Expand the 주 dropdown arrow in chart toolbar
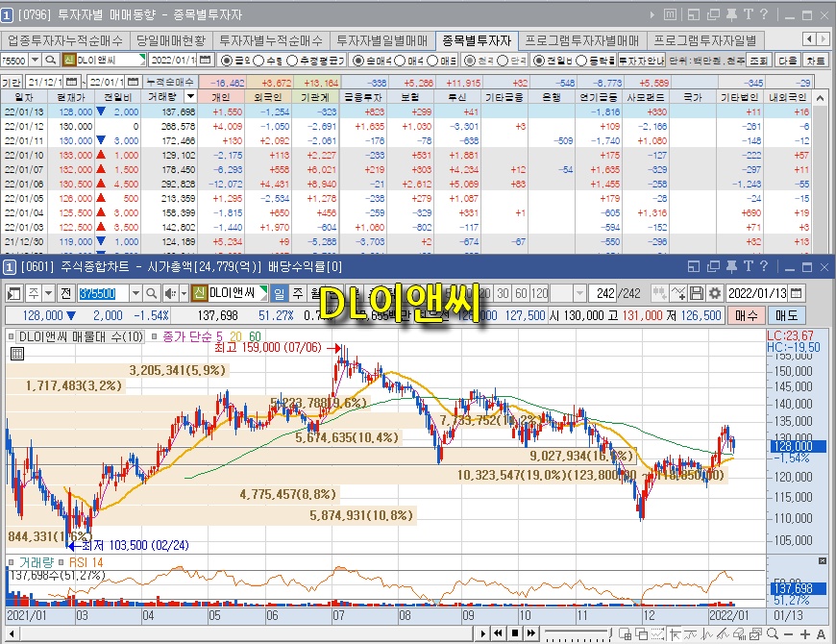This screenshot has width=836, height=644. (x=48, y=293)
